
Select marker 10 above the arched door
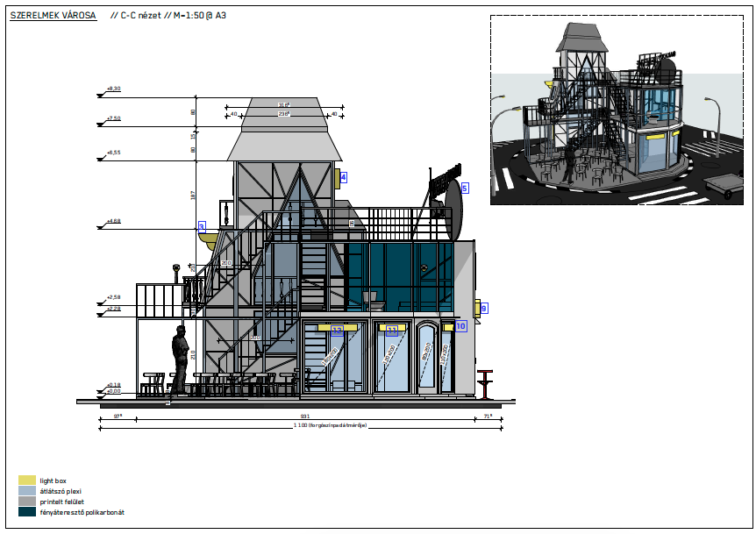pos(460,326)
